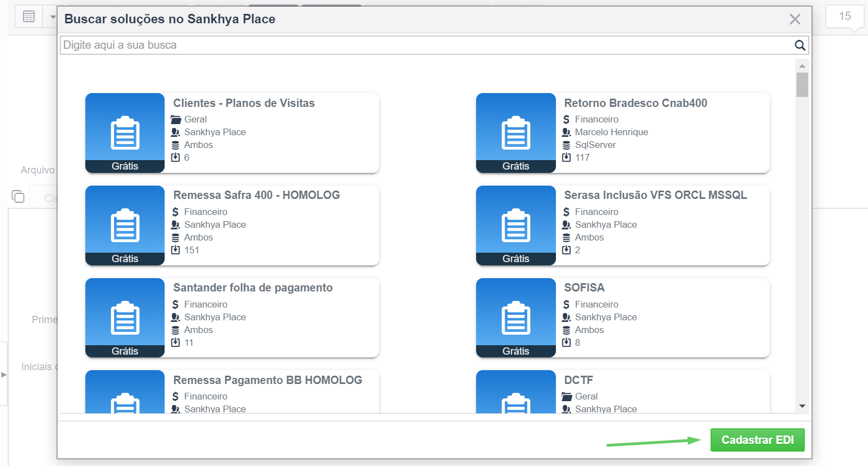868x466 pixels.
Task: Focus the 'Digite aqui a sua busca' field
Action: point(427,45)
